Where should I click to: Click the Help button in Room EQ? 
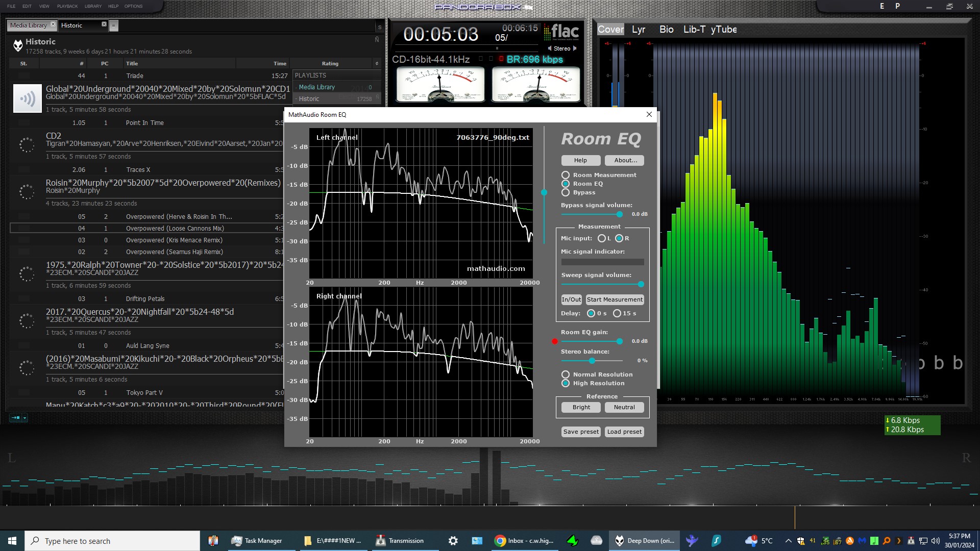pos(580,160)
